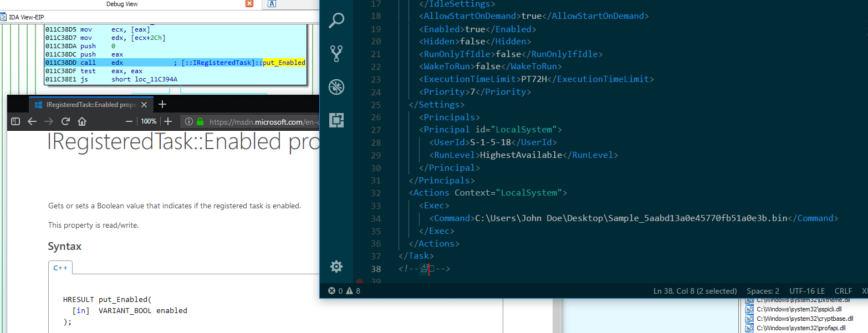868x333 pixels.
Task: Open the Extensions view in VS Code
Action: 336,120
